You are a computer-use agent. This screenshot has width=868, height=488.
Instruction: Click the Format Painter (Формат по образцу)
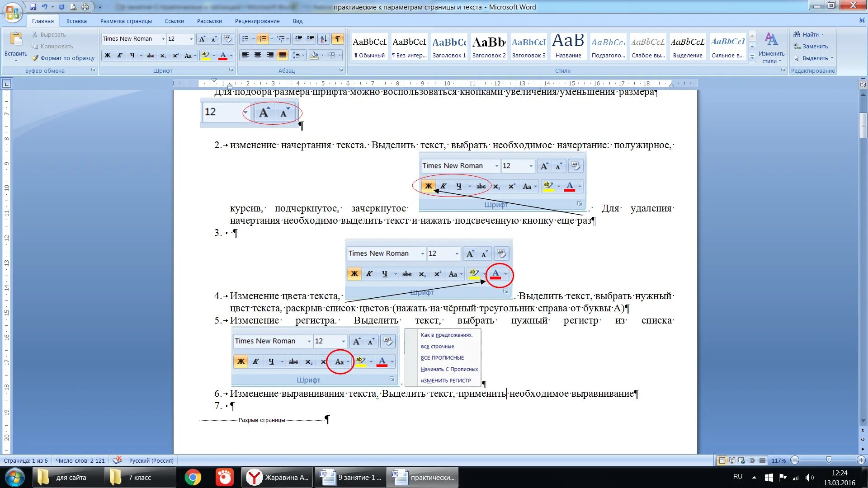(63, 58)
